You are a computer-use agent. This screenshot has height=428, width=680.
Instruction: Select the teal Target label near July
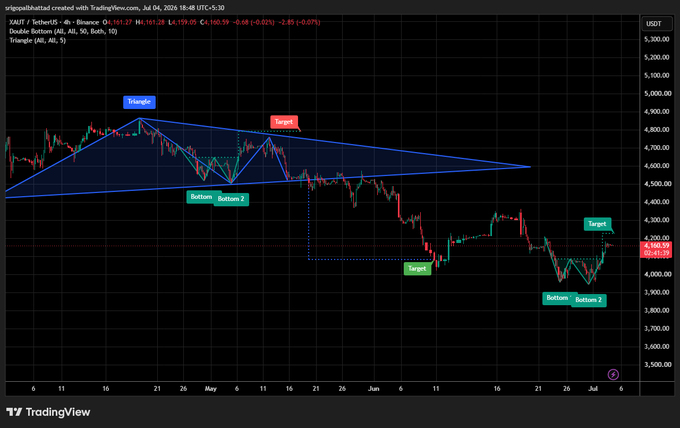coord(597,224)
